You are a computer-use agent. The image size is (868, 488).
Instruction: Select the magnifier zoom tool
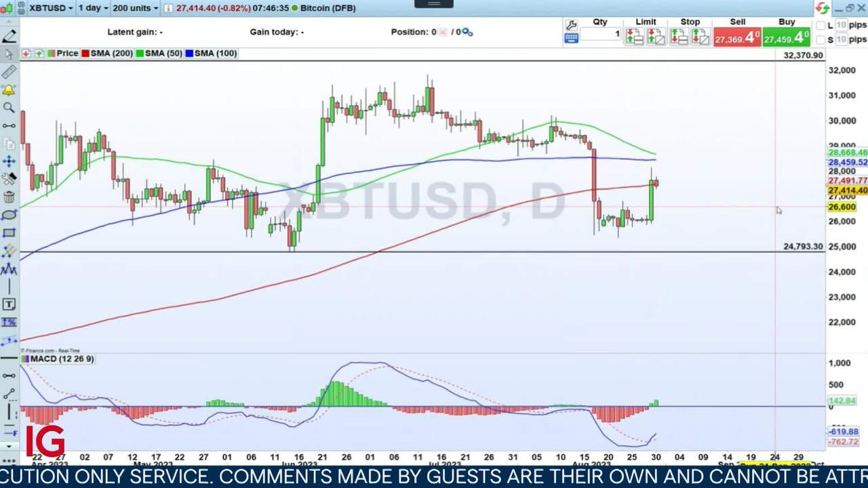pos(9,108)
